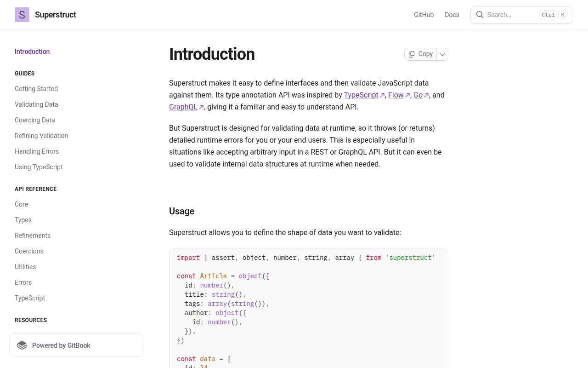Open the Using TypeScript guide
This screenshot has height=368, width=588.
39,167
